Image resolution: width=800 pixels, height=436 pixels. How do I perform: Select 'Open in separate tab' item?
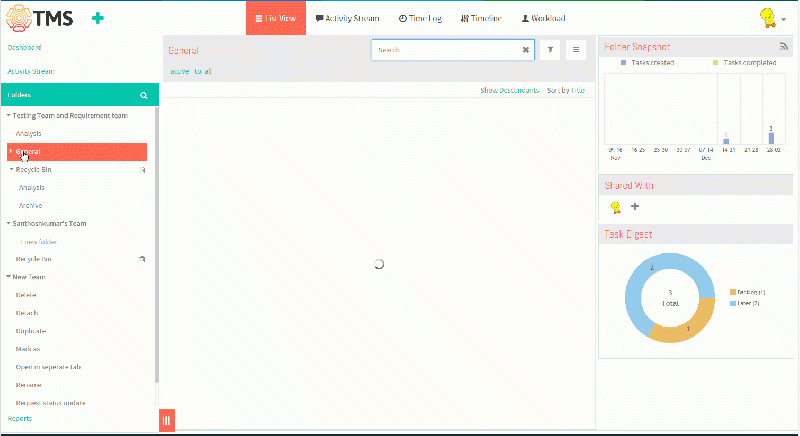48,367
